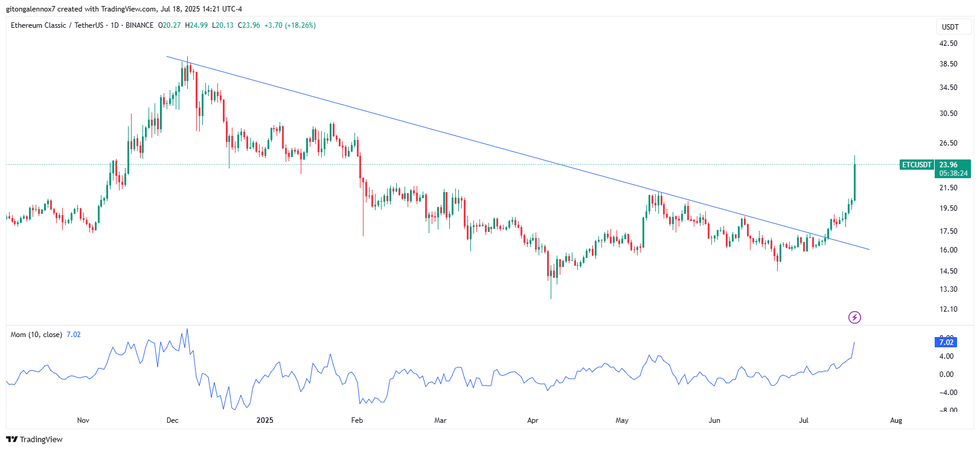
Task: Click the 30.50 price axis label
Action: coord(948,114)
